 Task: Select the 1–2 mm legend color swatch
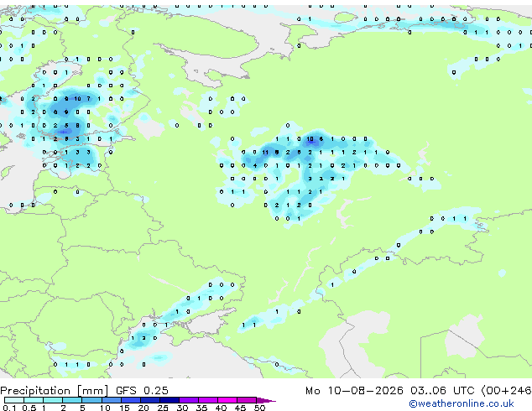pos(53,400)
